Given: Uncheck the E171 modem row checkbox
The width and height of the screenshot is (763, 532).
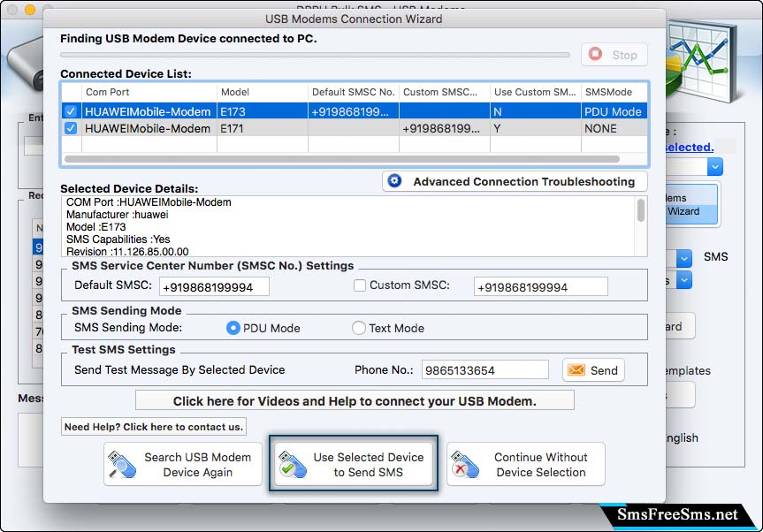Looking at the screenshot, I should 71,128.
